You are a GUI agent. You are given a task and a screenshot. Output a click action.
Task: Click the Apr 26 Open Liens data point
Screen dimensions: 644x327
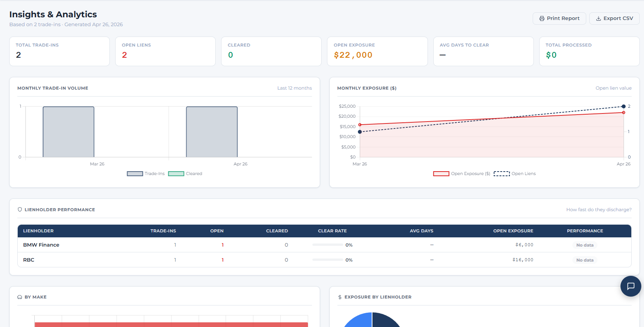pyautogui.click(x=624, y=106)
